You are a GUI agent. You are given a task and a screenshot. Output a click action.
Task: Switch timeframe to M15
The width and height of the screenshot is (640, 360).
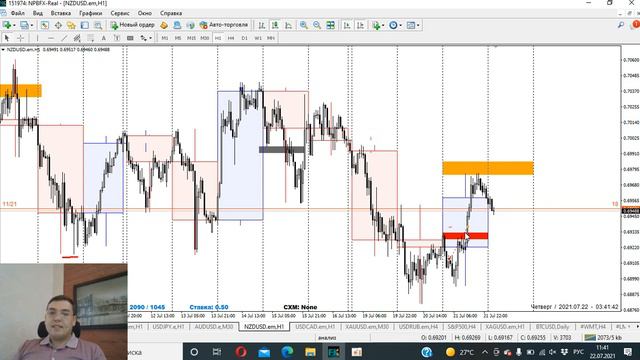(x=191, y=38)
